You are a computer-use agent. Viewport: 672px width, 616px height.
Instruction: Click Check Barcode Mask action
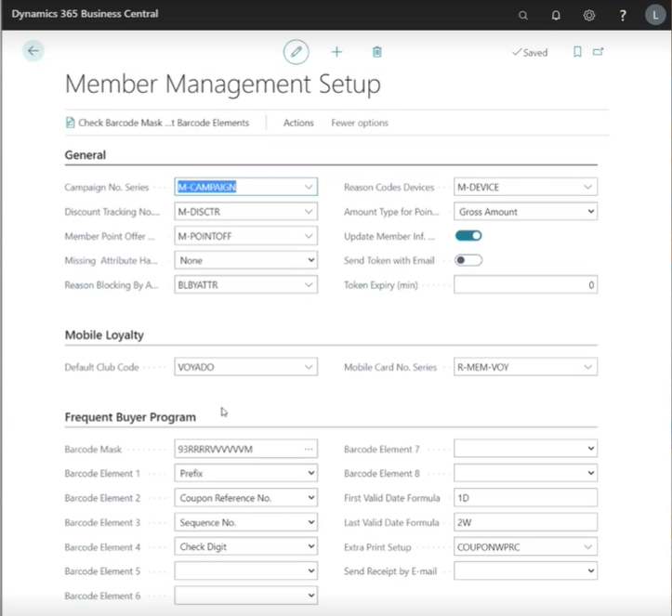tap(157, 123)
